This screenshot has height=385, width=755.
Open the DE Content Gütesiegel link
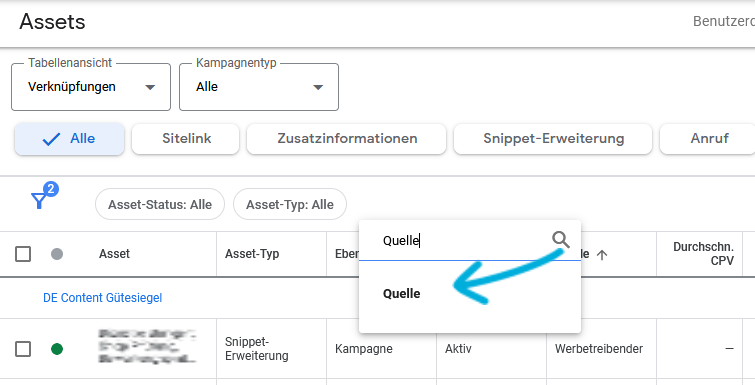(x=103, y=298)
